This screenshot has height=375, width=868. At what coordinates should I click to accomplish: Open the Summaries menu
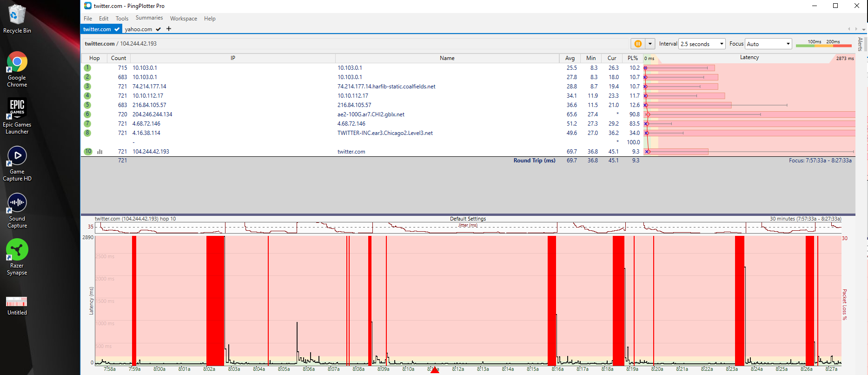coord(149,18)
